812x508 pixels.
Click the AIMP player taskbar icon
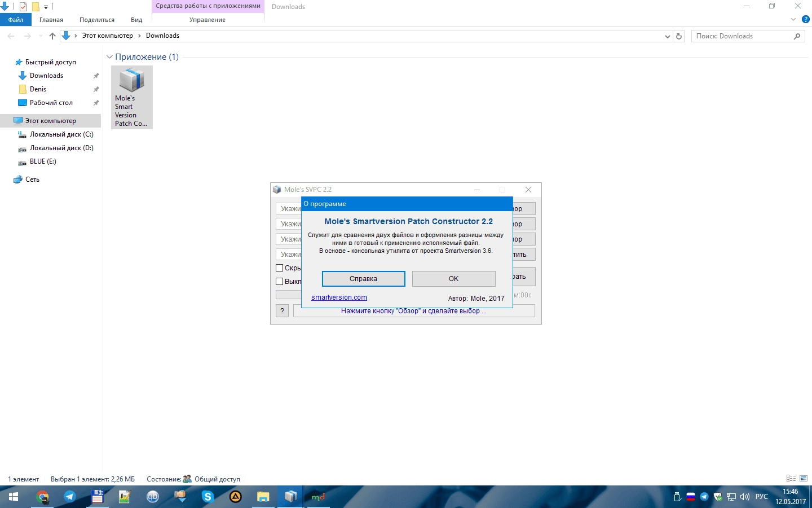tap(235, 497)
